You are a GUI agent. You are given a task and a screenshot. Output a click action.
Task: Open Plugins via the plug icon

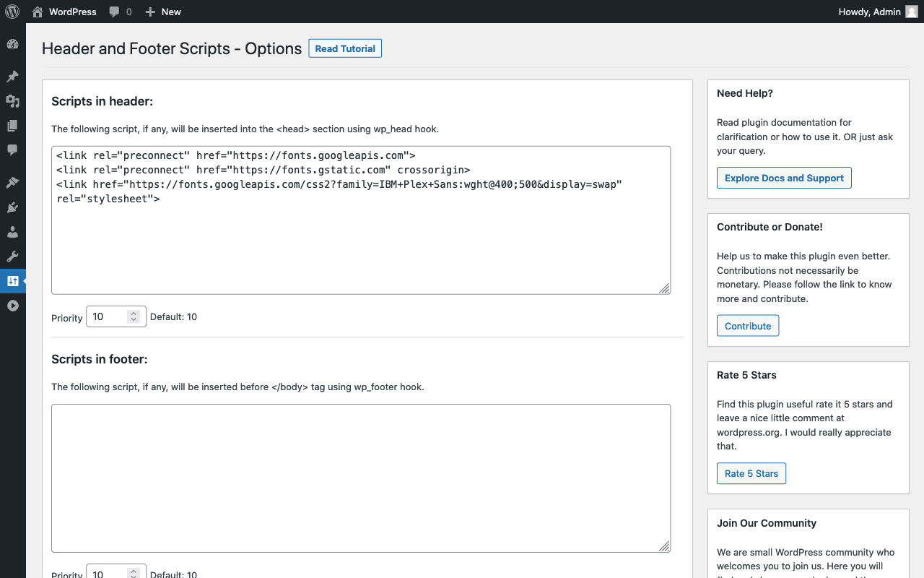12,207
